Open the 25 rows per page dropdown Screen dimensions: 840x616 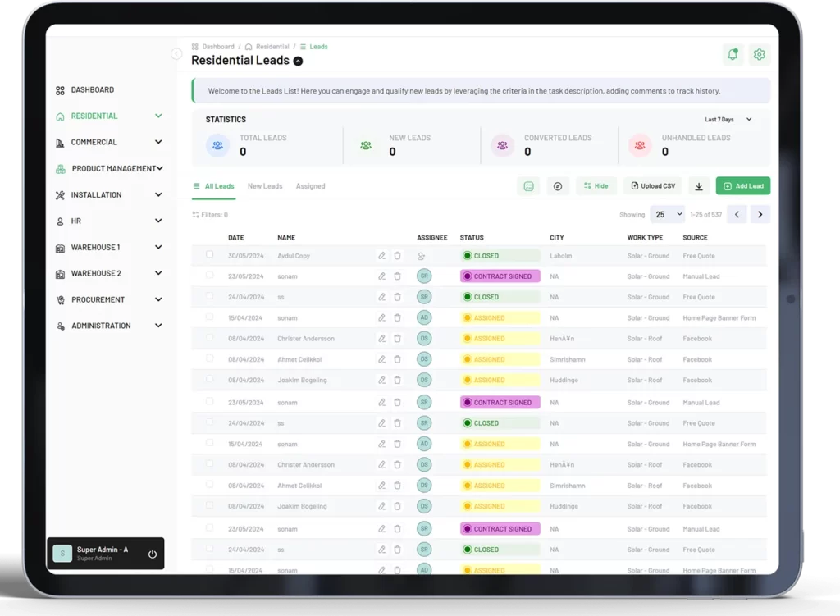point(667,214)
